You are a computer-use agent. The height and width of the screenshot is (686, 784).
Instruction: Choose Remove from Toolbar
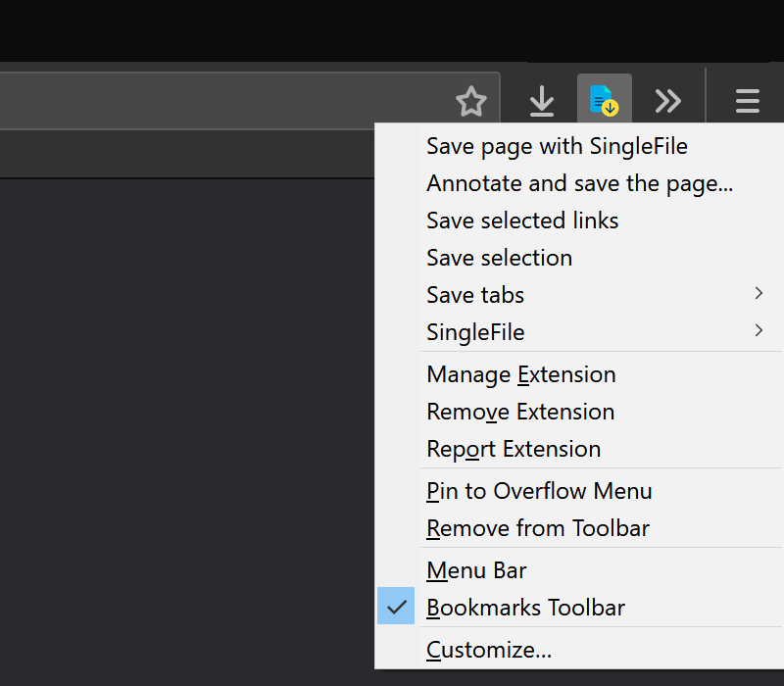pyautogui.click(x=538, y=528)
